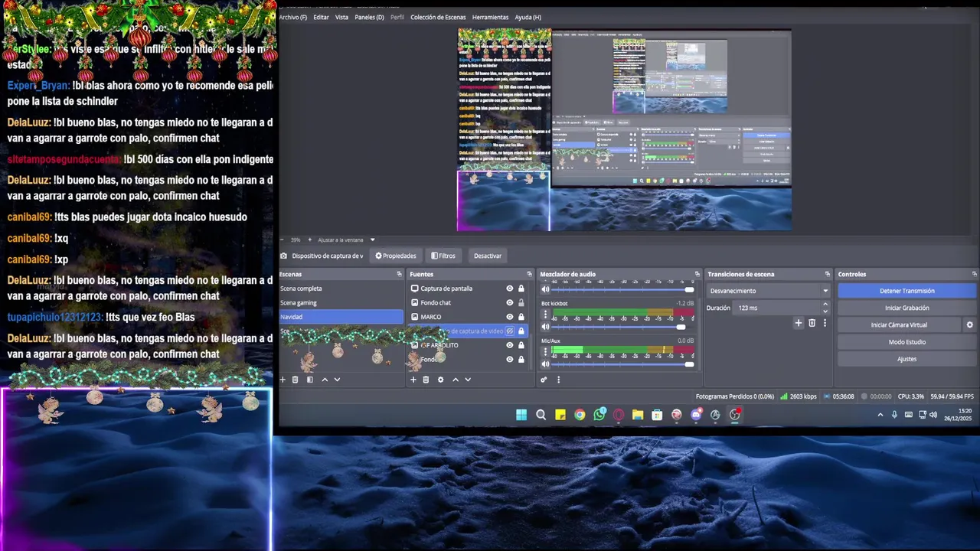Undock the Fuentes panel
The width and height of the screenshot is (980, 551).
coord(529,274)
